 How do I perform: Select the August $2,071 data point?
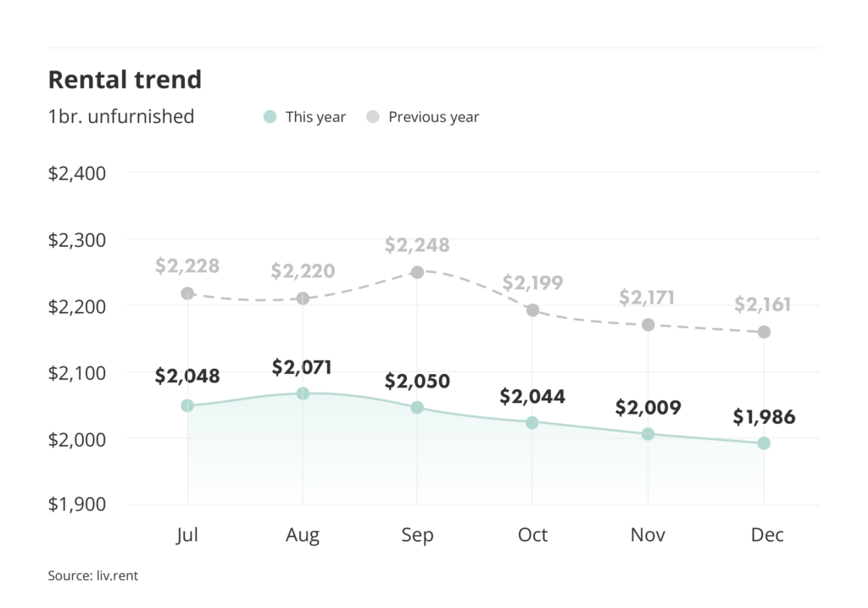pos(303,393)
